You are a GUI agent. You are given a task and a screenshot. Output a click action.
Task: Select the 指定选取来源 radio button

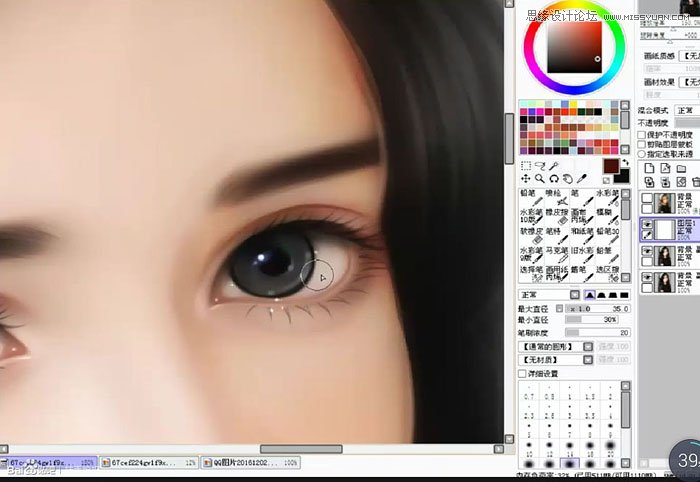642,154
